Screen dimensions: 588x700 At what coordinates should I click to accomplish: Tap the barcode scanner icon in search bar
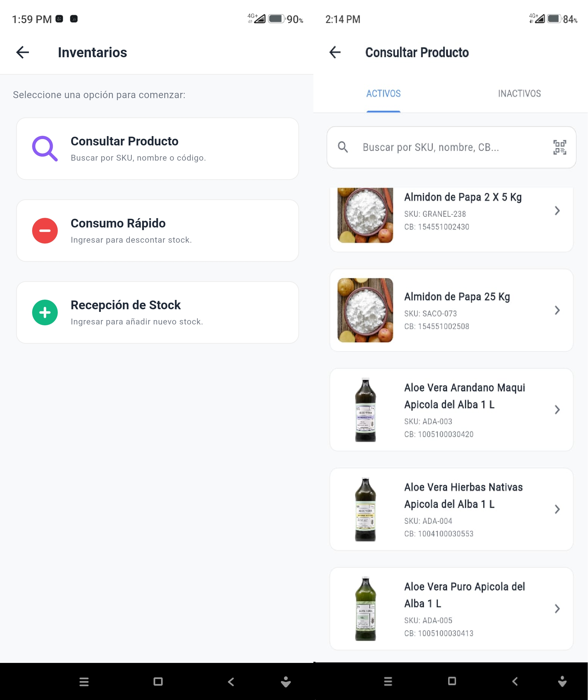coord(559,147)
